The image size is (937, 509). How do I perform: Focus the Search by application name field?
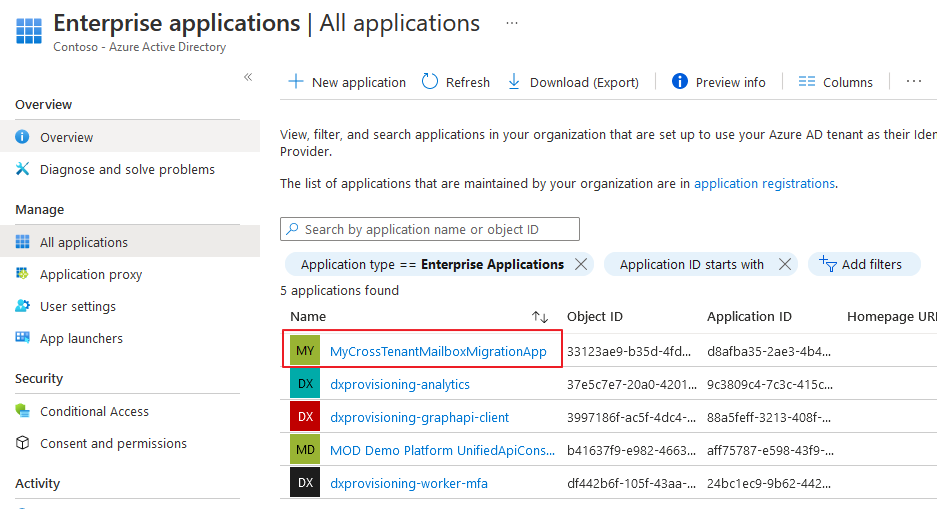point(430,229)
